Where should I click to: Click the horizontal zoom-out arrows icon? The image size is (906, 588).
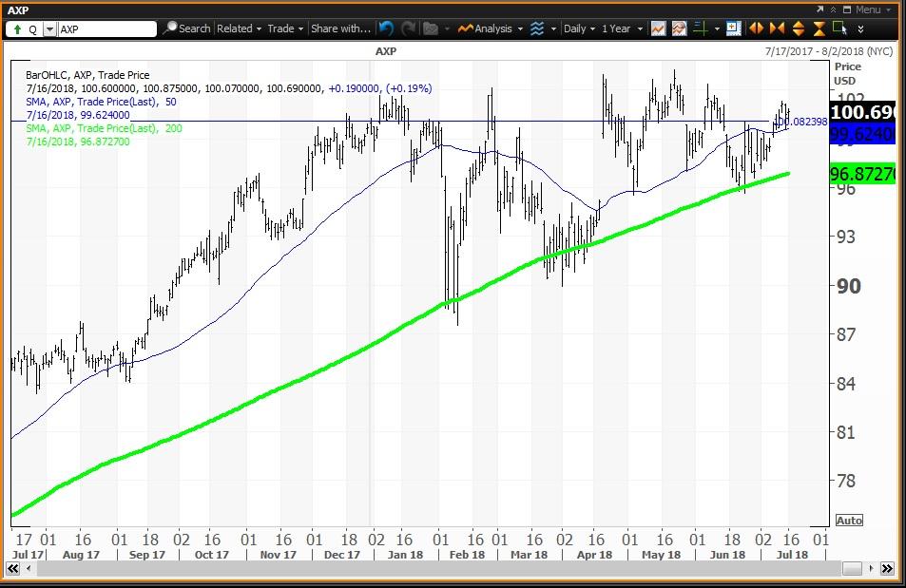tap(758, 29)
